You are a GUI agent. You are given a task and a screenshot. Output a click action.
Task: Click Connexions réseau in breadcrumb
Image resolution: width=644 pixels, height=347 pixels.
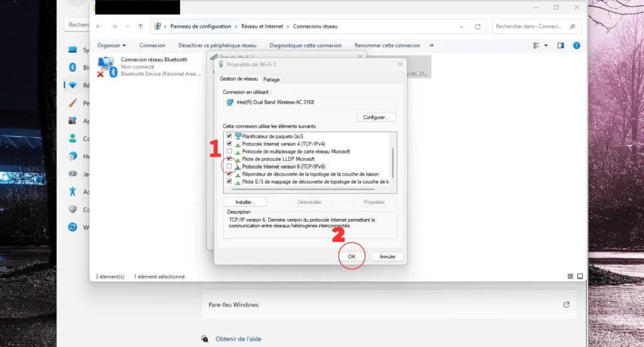click(x=316, y=26)
